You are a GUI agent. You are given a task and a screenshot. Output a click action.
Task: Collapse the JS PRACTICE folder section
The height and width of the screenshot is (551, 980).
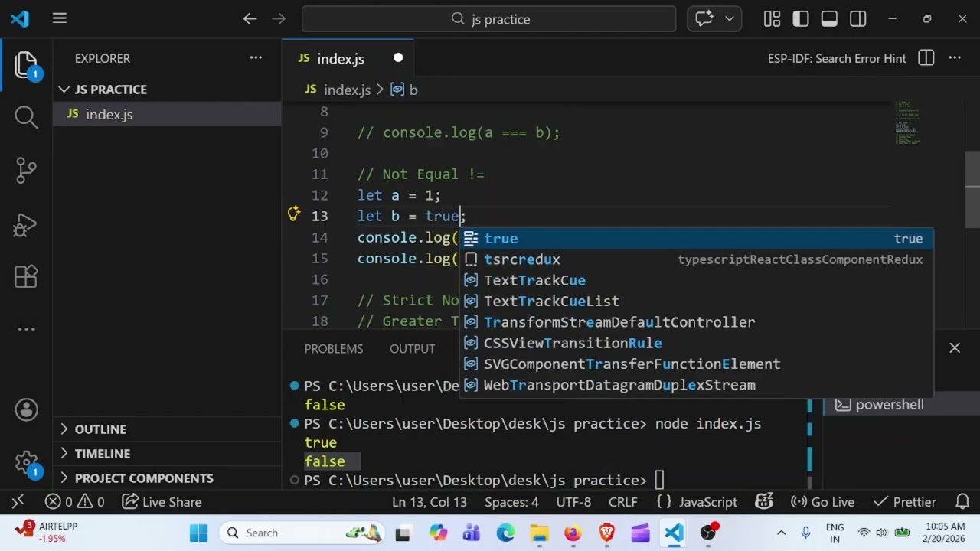(168, 90)
